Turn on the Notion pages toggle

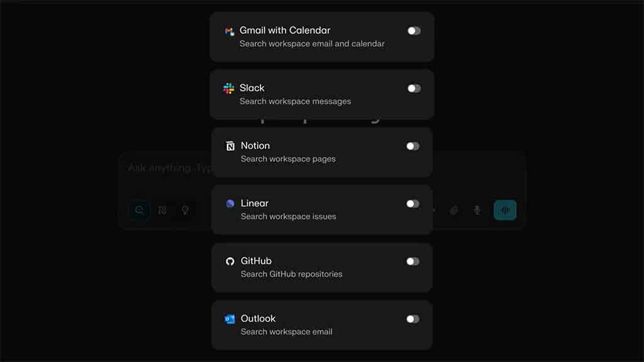click(x=414, y=145)
